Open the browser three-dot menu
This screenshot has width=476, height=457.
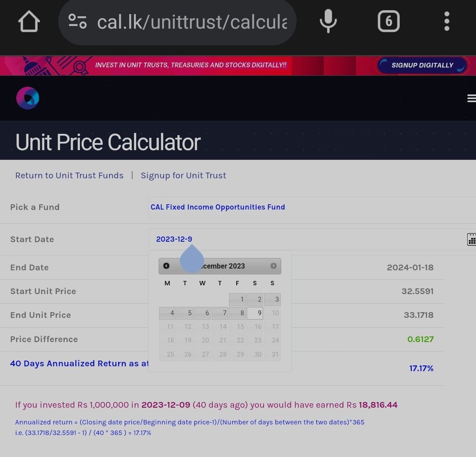coord(446,21)
